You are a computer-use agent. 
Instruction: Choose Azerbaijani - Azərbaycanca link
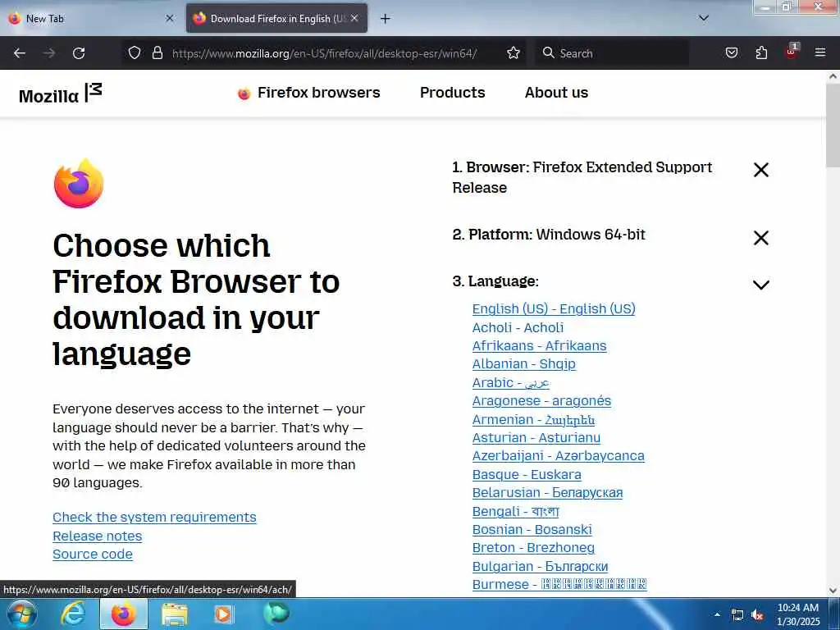coord(558,456)
